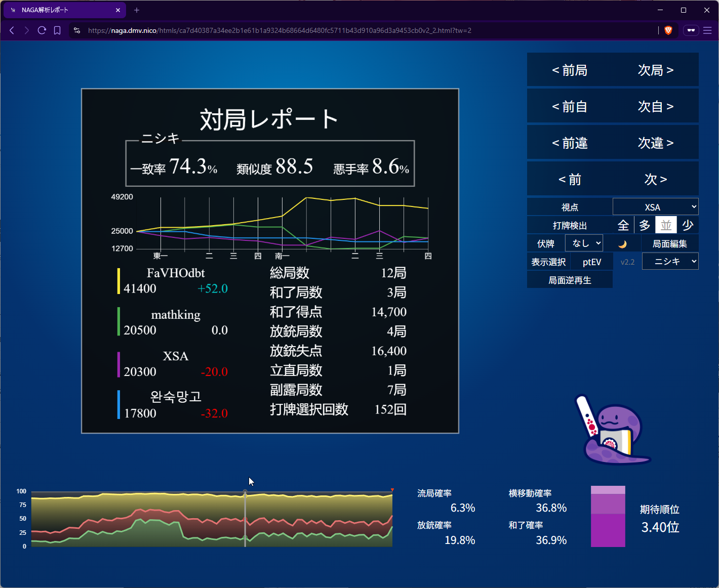Click the 局面逆再生 button
The width and height of the screenshot is (719, 588).
click(570, 280)
